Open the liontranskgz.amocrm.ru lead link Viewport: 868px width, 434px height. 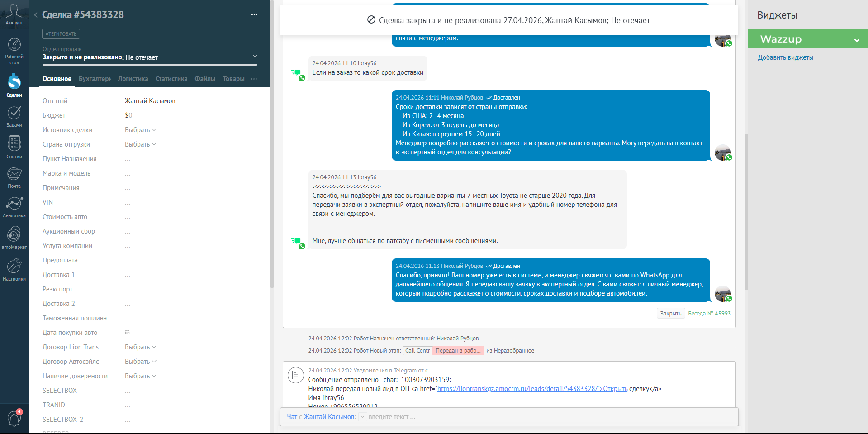(x=532, y=389)
